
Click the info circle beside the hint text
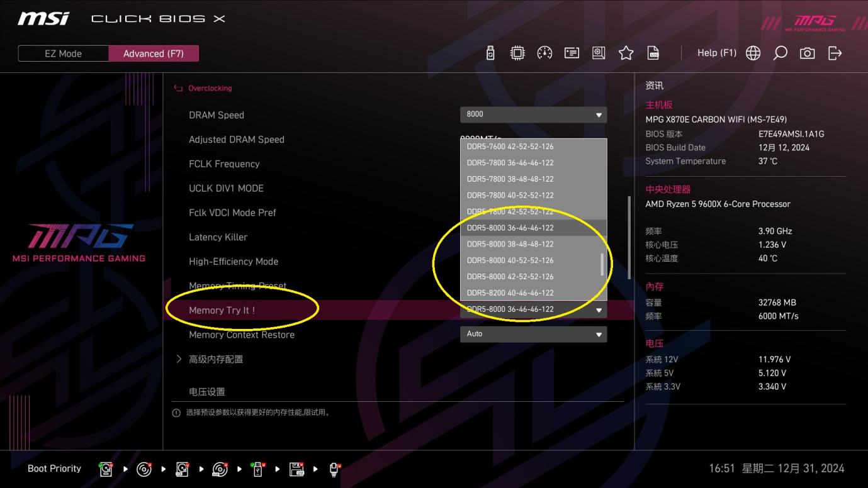(176, 413)
